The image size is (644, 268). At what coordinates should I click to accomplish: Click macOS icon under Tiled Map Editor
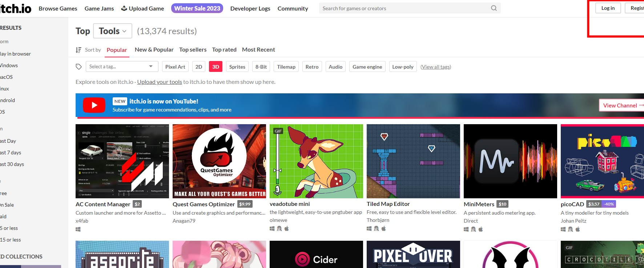383,228
